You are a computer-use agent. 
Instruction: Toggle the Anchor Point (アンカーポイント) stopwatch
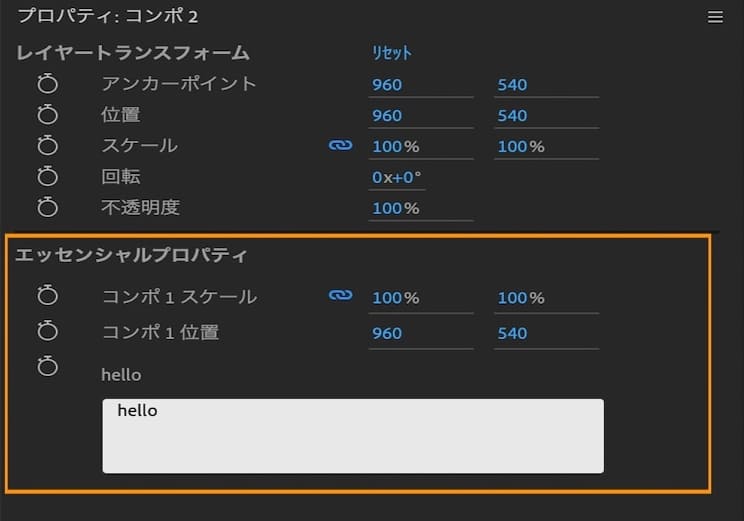coord(48,84)
